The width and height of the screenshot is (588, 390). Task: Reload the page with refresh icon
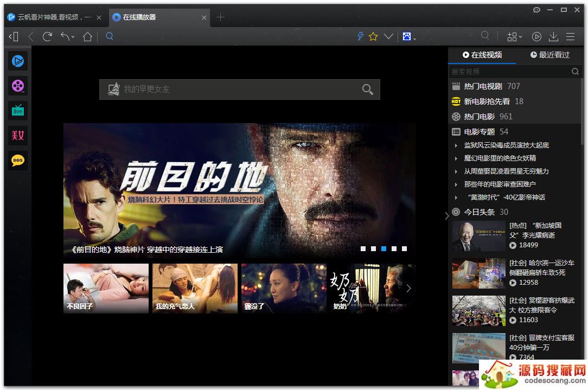pos(48,36)
